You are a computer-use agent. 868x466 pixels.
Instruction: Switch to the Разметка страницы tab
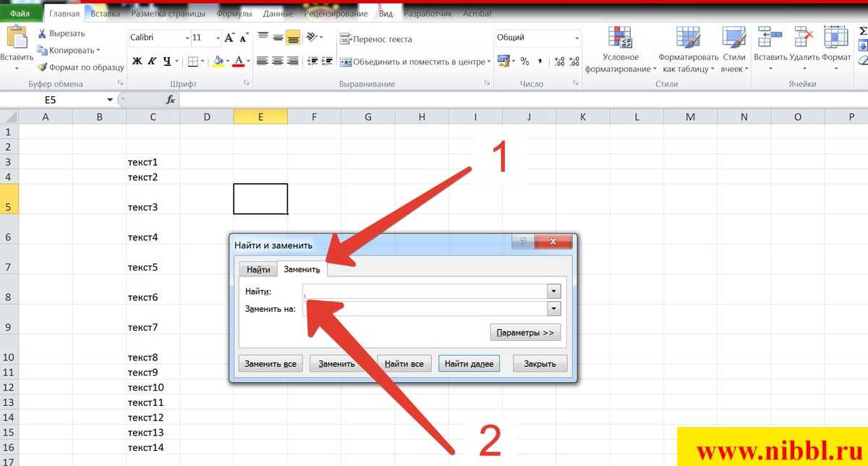point(168,13)
